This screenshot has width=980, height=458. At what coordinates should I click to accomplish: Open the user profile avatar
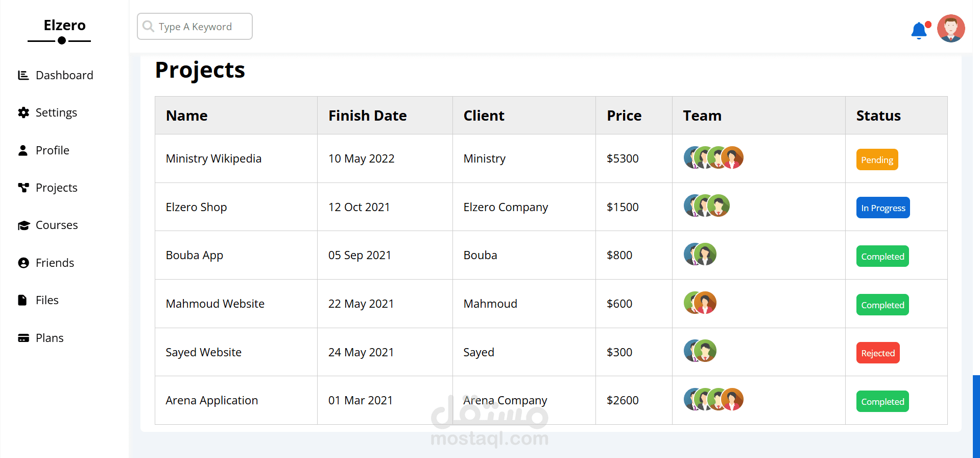coord(950,29)
